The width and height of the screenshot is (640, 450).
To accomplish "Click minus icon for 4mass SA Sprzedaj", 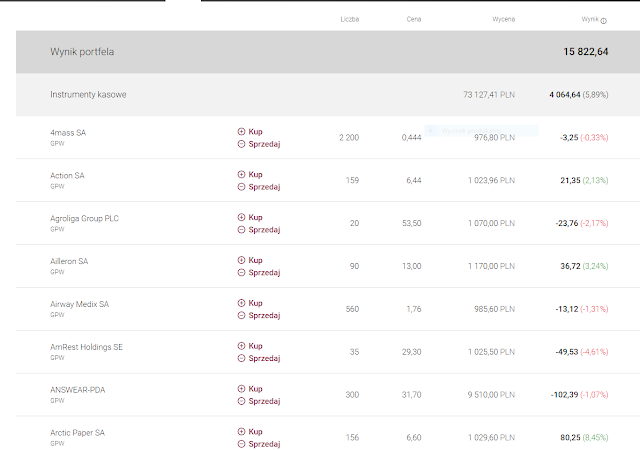I will (241, 144).
